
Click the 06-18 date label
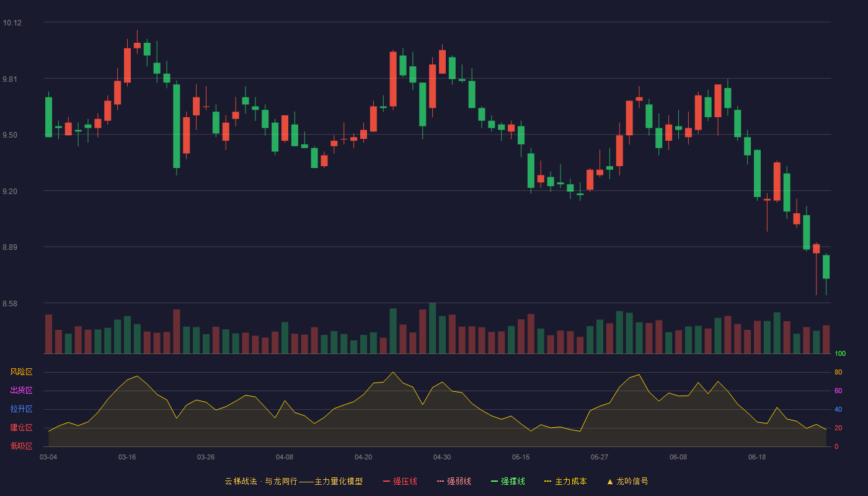click(x=757, y=457)
